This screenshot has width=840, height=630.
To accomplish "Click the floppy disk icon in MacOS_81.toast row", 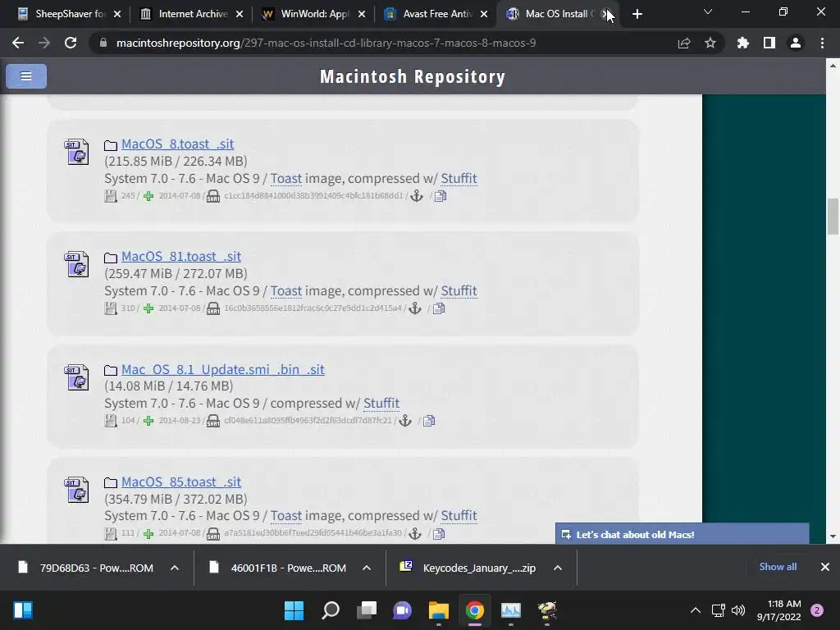I will click(111, 308).
